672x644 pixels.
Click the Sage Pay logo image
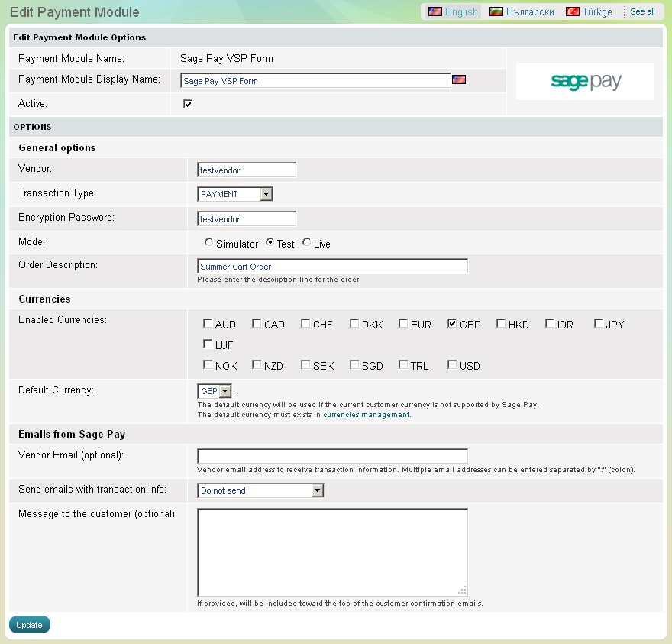[x=585, y=82]
